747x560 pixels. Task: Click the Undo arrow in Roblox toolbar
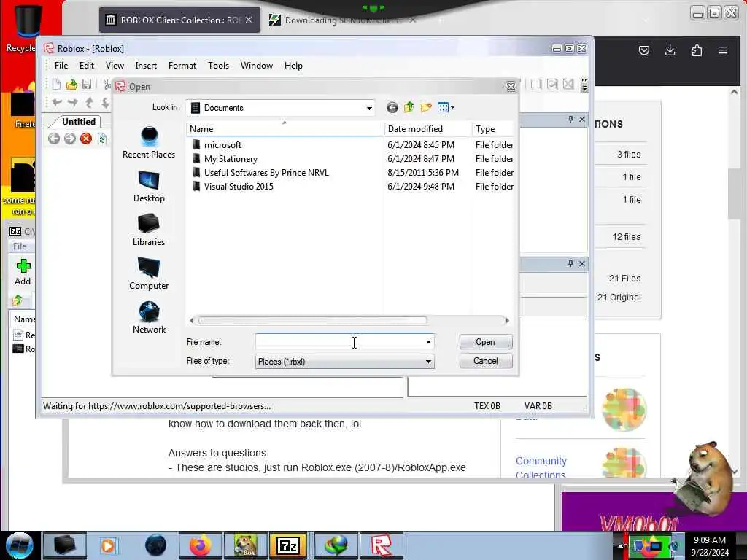[57, 102]
